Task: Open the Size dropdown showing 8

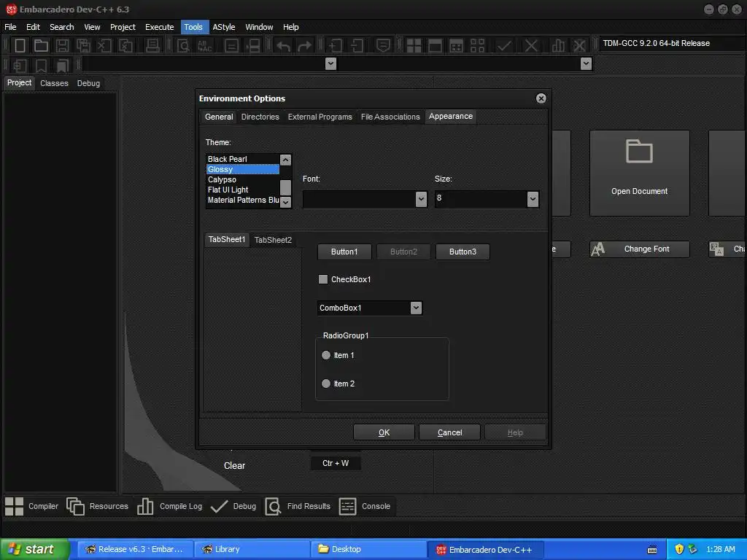Action: pyautogui.click(x=533, y=199)
